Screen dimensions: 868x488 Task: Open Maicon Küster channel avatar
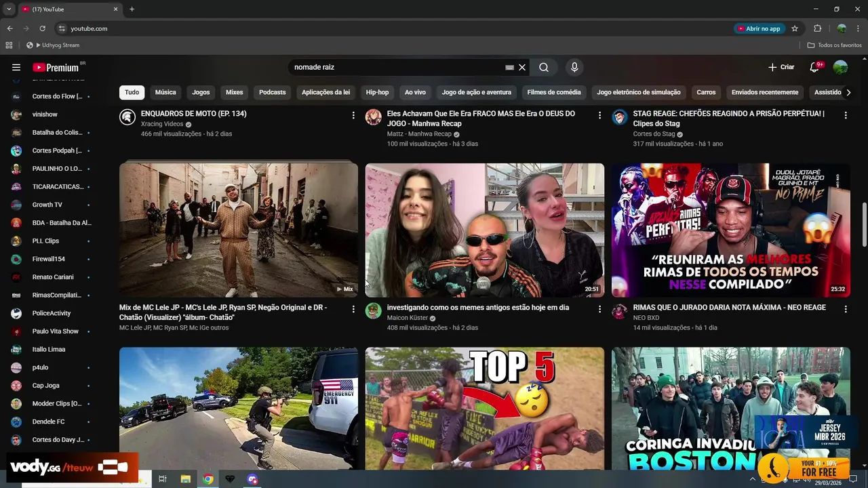(x=373, y=310)
